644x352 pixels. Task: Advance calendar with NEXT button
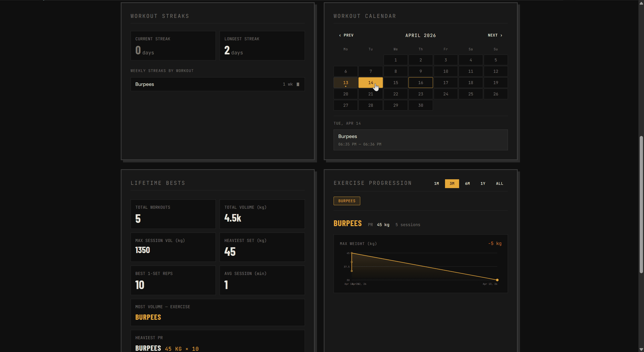(x=495, y=35)
